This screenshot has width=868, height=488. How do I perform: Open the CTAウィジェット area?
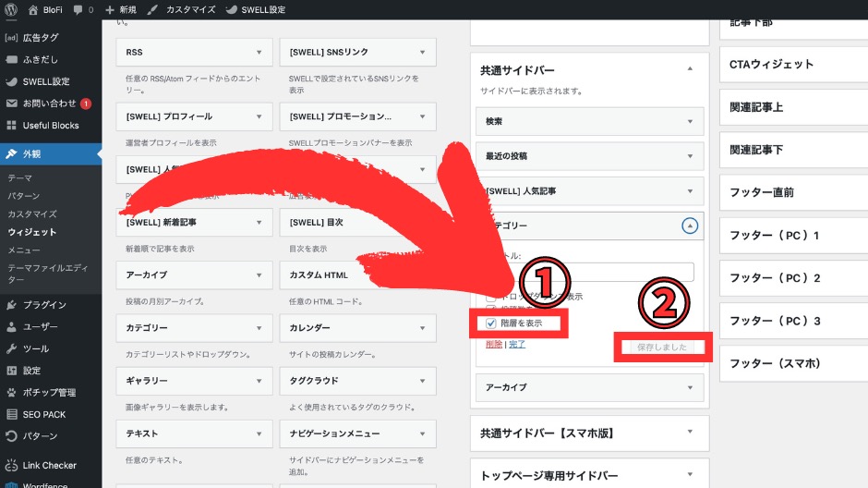[x=794, y=65]
